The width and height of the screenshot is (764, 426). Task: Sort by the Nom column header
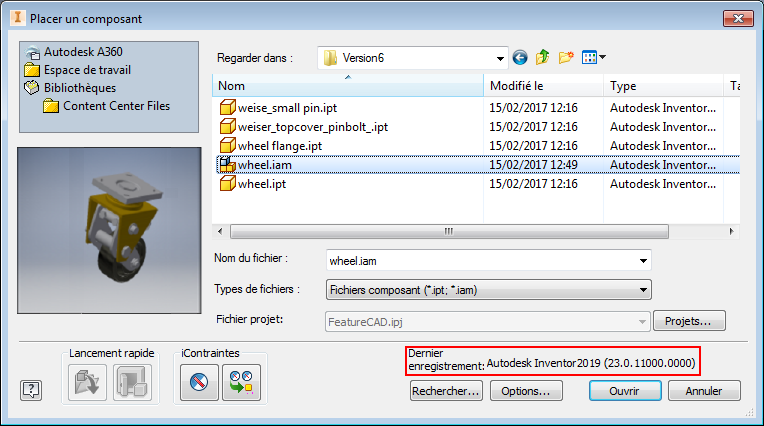347,86
